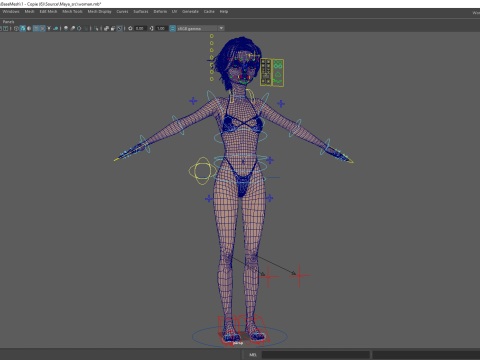Toggle the half-shaded sphere default material icon
The width and height of the screenshot is (480, 360).
pos(29,29)
